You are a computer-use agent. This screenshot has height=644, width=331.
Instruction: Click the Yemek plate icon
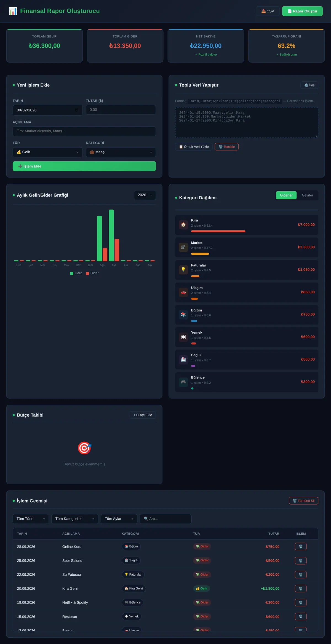coord(183,337)
